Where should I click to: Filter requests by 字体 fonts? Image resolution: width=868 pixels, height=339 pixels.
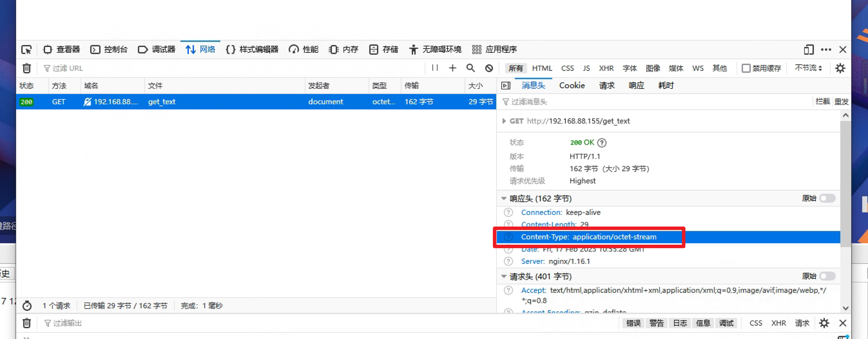pos(630,68)
